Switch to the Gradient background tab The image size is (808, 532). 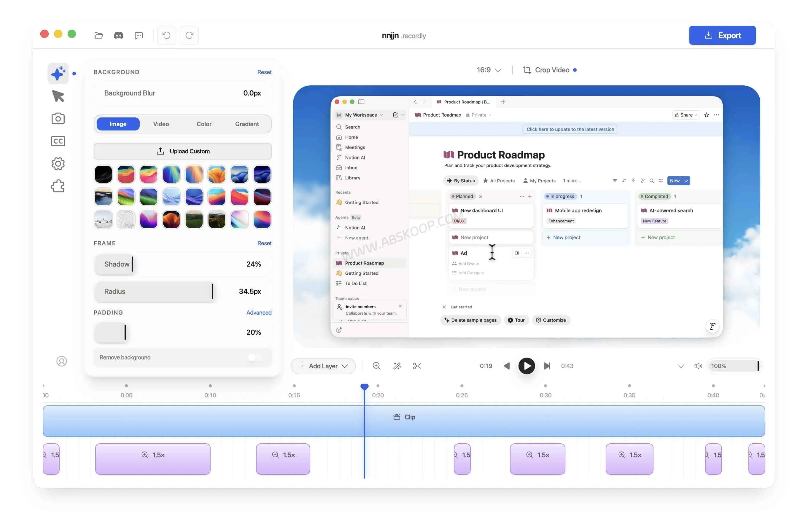tap(247, 124)
